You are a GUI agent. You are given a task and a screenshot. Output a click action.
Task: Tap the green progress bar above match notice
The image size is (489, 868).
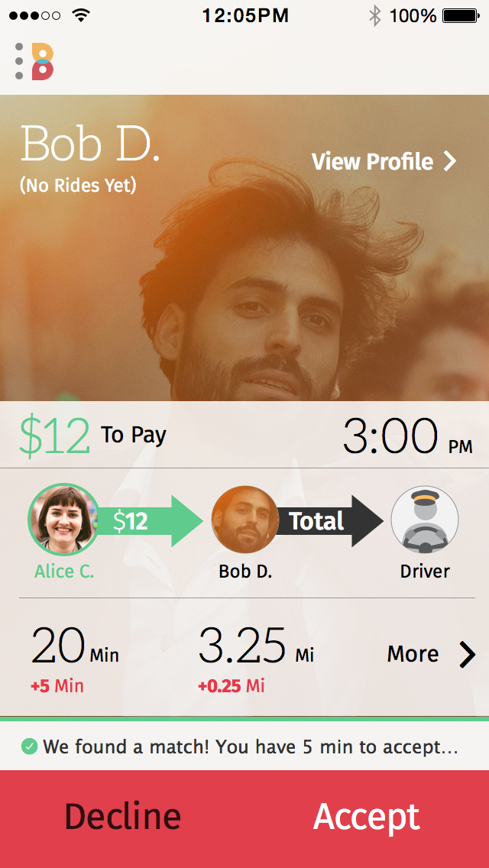pos(244,718)
